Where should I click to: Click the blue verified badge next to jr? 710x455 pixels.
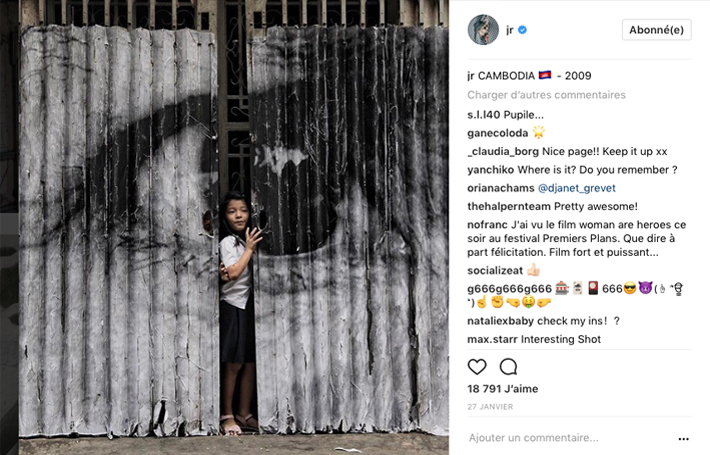click(x=522, y=30)
